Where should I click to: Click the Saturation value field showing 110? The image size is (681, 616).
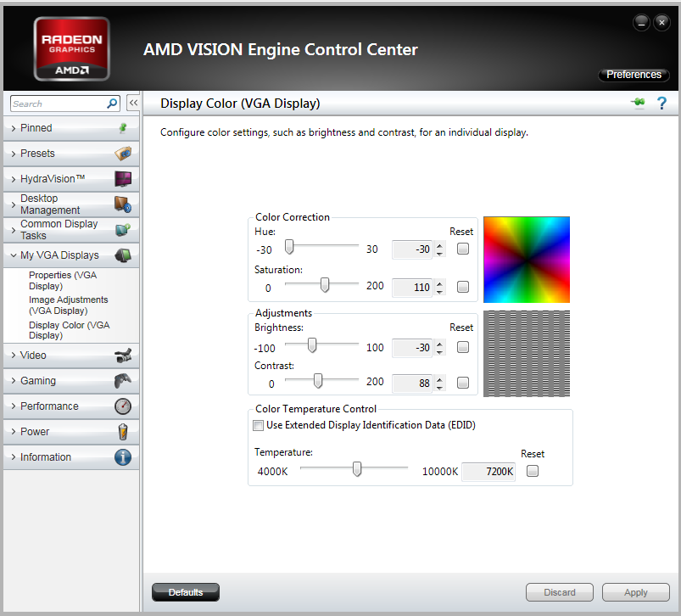pos(412,288)
